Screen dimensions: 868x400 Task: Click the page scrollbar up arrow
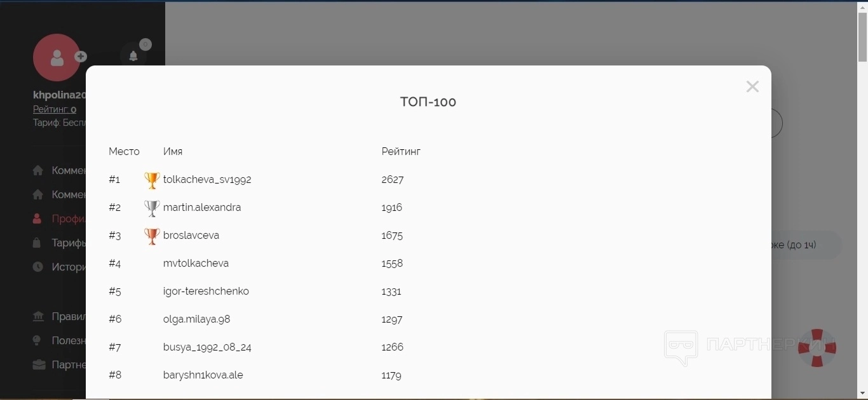(862, 6)
